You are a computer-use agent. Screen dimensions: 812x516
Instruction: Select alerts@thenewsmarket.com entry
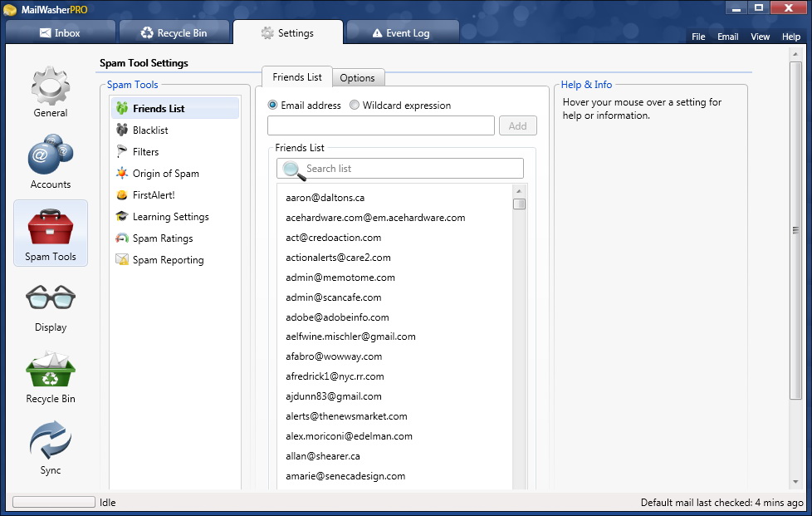pyautogui.click(x=346, y=416)
